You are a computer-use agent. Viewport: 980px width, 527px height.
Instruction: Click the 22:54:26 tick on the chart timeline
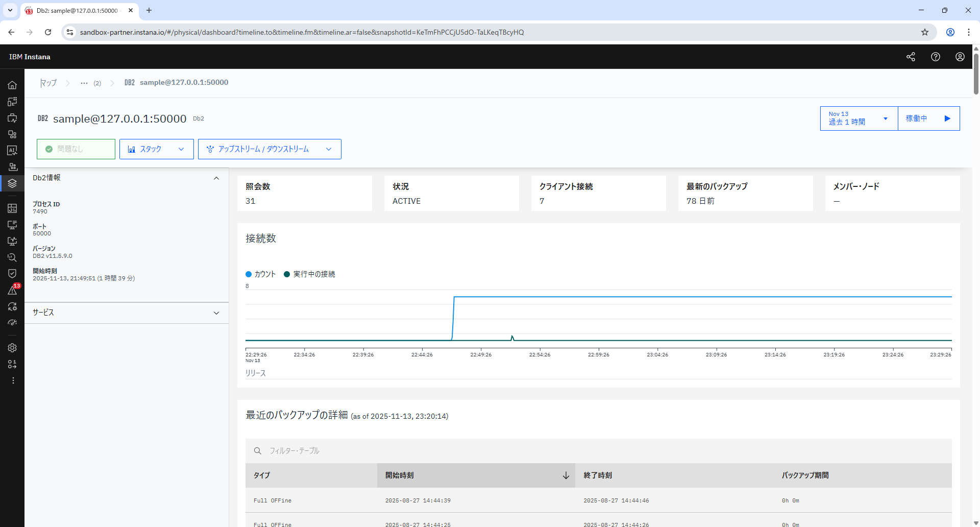pos(540,354)
